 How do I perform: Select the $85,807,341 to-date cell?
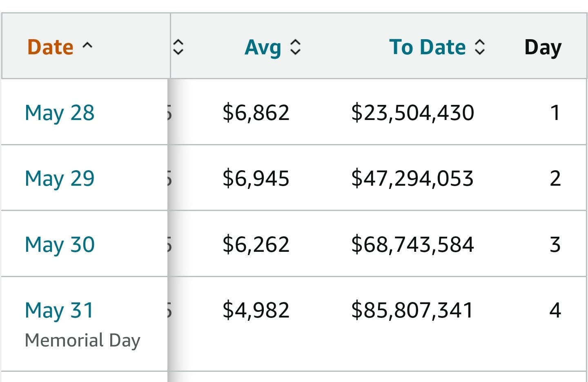pyautogui.click(x=412, y=310)
